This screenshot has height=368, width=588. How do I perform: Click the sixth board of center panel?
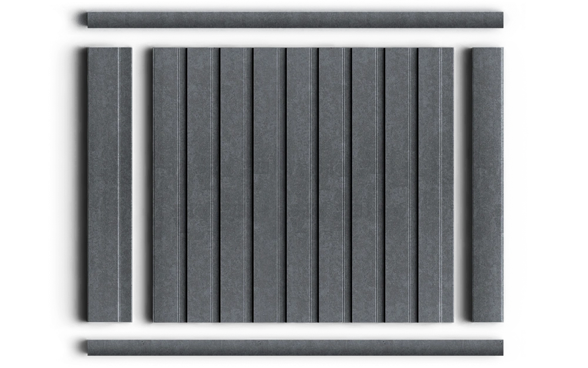(x=335, y=185)
